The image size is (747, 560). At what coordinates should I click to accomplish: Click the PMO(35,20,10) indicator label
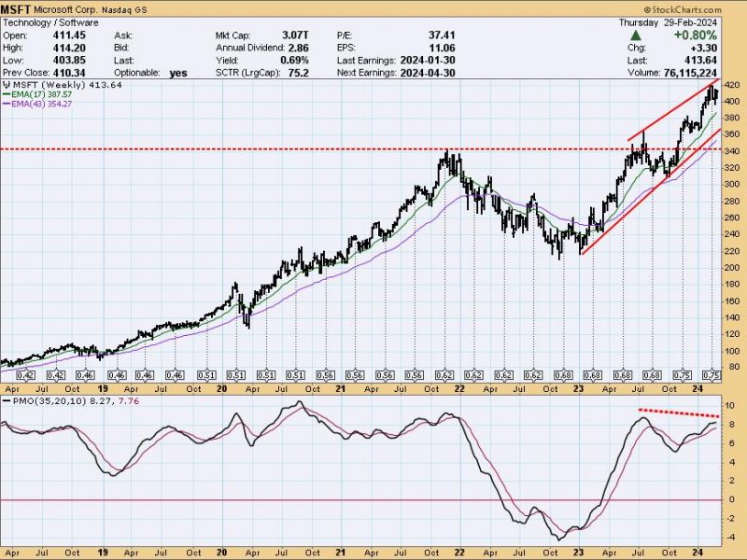(49, 401)
